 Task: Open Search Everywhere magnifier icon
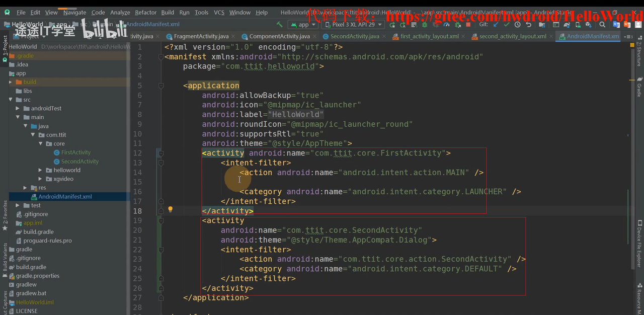tap(602, 24)
